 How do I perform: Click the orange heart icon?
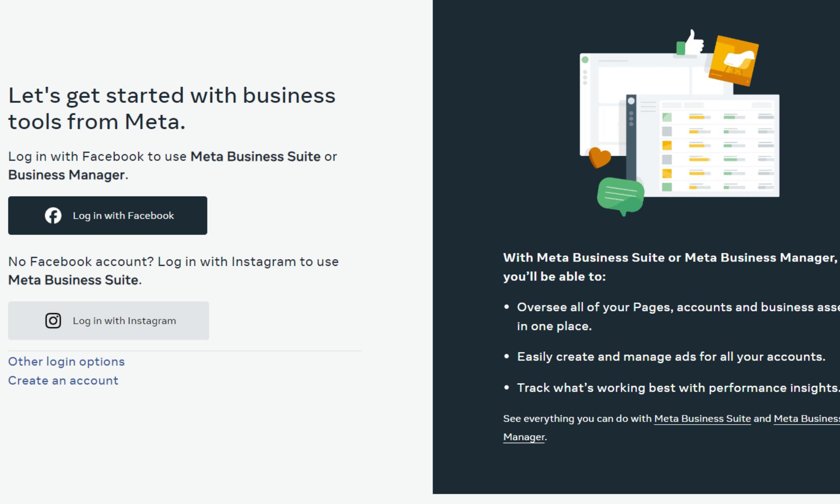coord(599,157)
